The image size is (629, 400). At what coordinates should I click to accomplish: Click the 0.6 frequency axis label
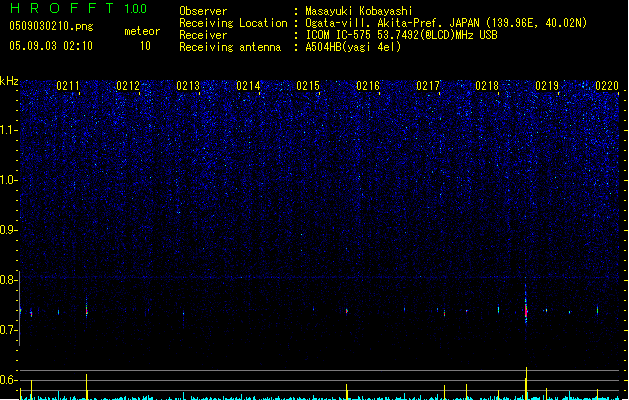(x=8, y=380)
